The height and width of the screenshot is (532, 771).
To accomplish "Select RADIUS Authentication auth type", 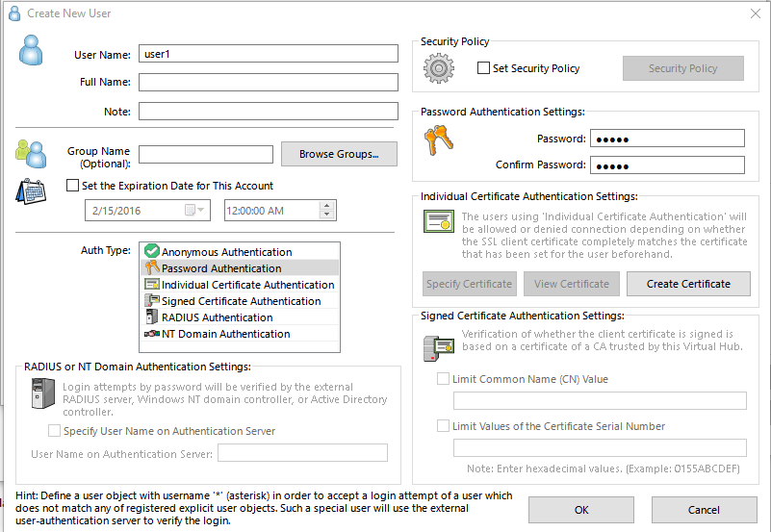I will pyautogui.click(x=240, y=317).
